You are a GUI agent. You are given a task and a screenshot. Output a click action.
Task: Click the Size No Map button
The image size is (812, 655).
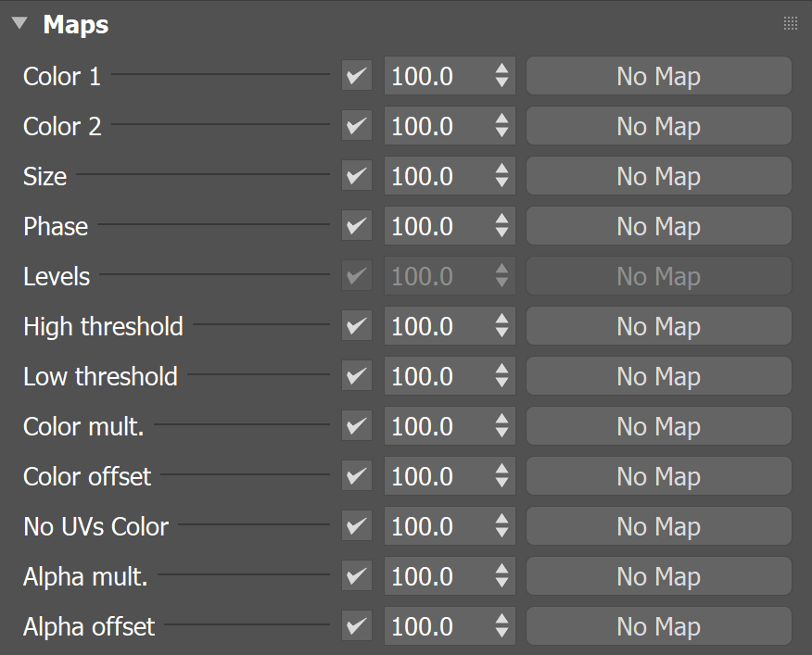coord(658,176)
